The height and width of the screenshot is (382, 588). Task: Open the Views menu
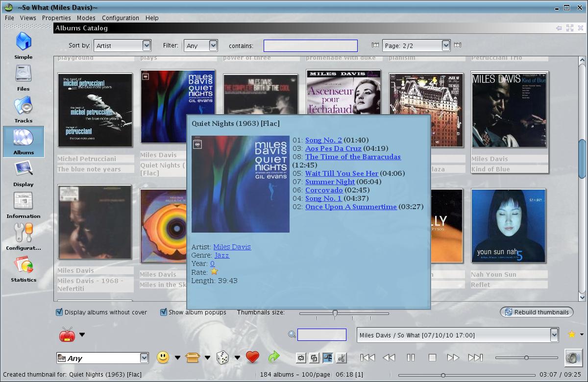(28, 18)
